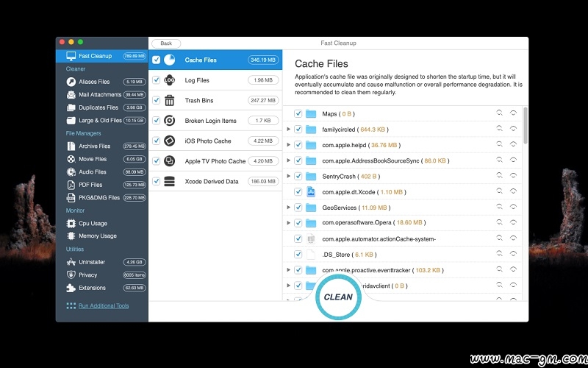
Task: Click the Duplicates Files icon
Action: point(71,107)
